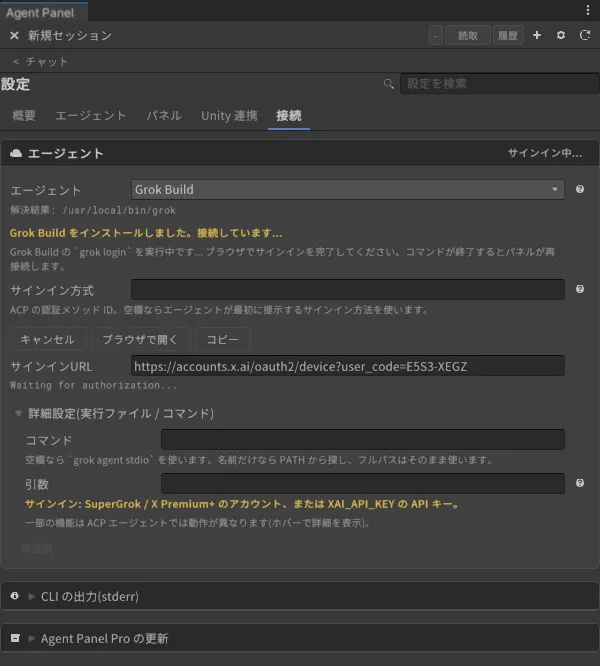600x666 pixels.
Task: Click the refresh arrow icon in header
Action: [x=585, y=35]
